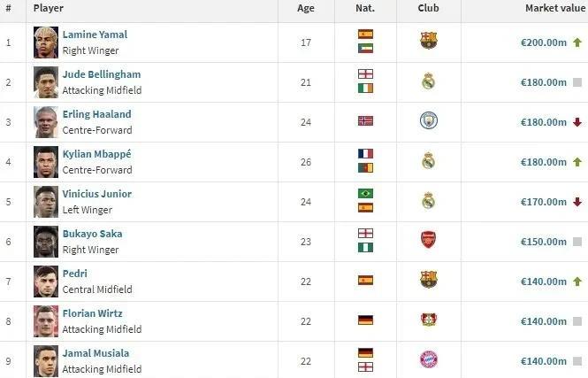The width and height of the screenshot is (588, 378).
Task: Select Jude Bellingham's €180.00m market value
Action: 544,82
